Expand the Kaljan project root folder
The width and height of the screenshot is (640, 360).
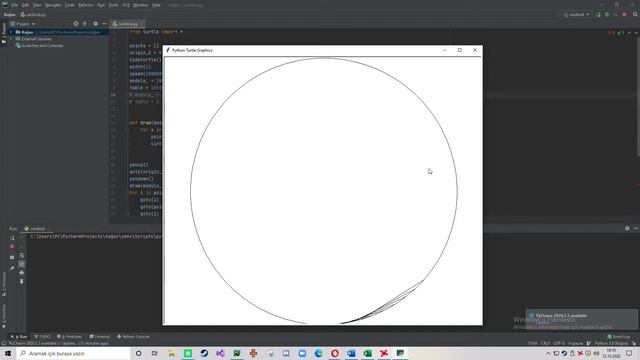click(x=11, y=32)
